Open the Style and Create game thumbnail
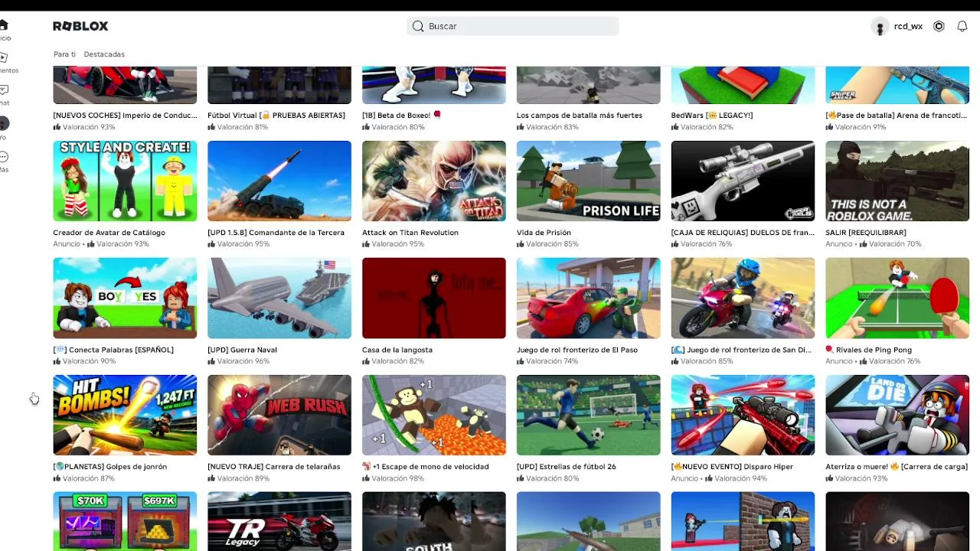This screenshot has height=551, width=980. (x=125, y=181)
